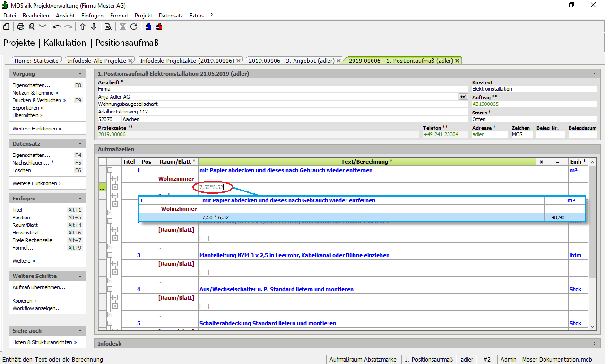Expand the Infodesk panel at bottom

click(x=594, y=344)
